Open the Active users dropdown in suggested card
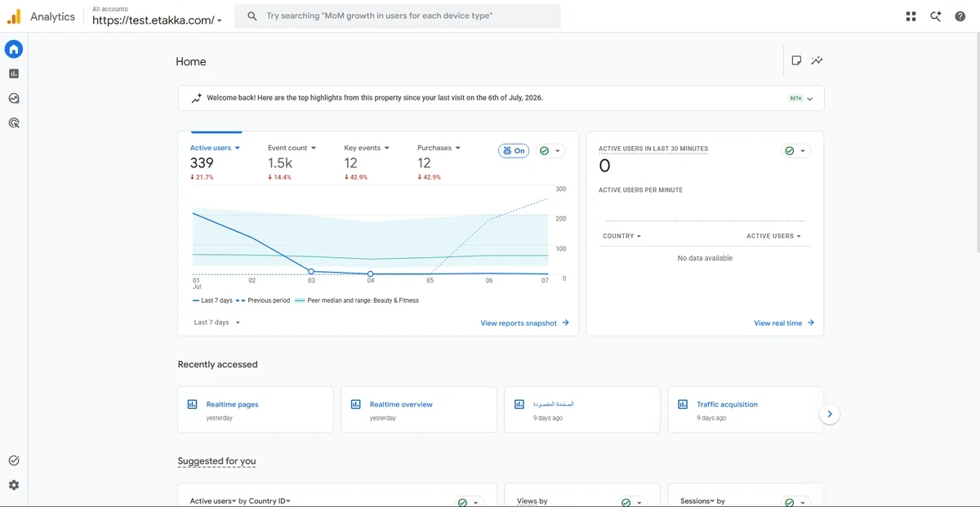Image resolution: width=980 pixels, height=507 pixels. (x=213, y=501)
